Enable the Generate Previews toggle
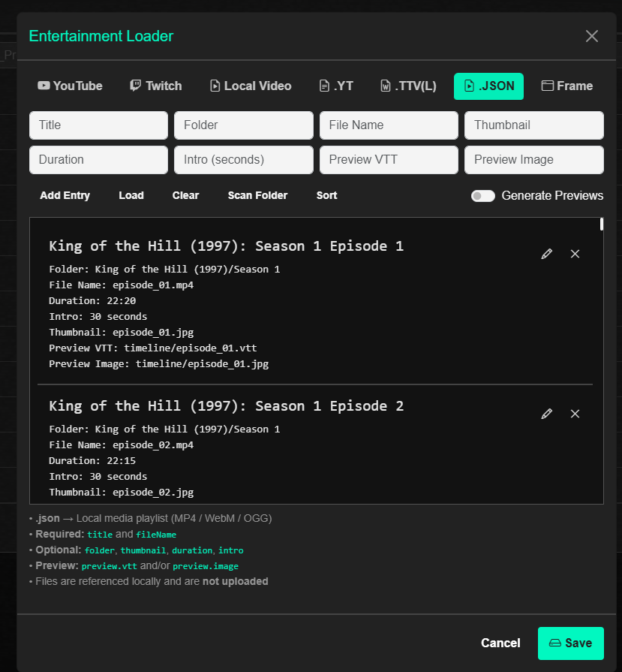 [x=483, y=195]
